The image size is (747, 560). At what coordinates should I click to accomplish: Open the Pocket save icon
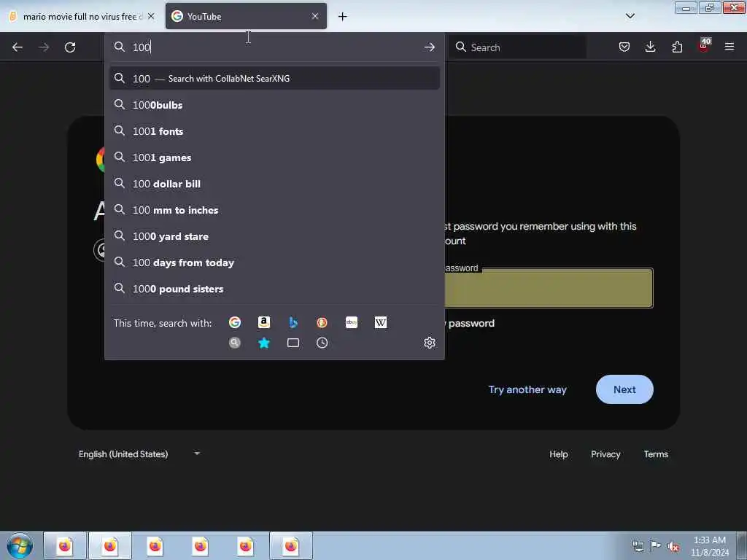pos(624,47)
